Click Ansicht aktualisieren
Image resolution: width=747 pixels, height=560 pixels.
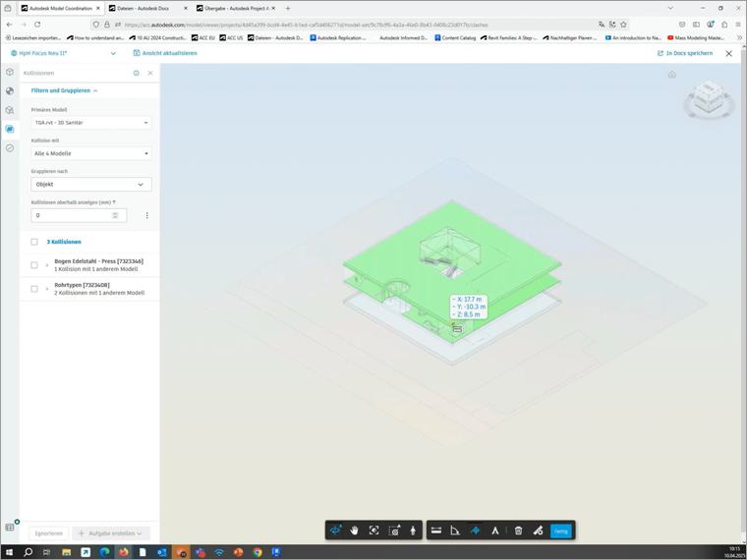[165, 53]
